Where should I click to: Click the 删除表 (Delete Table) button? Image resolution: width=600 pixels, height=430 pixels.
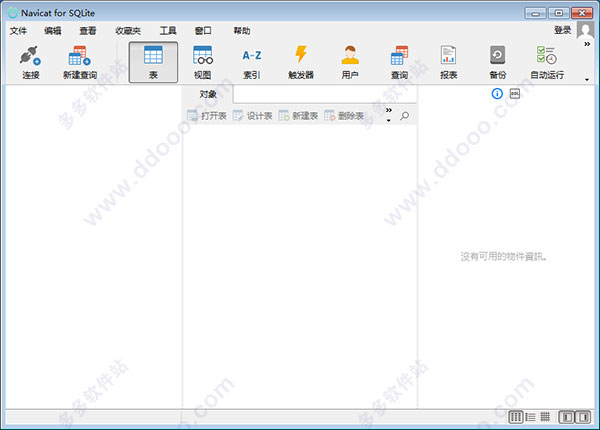[x=344, y=116]
